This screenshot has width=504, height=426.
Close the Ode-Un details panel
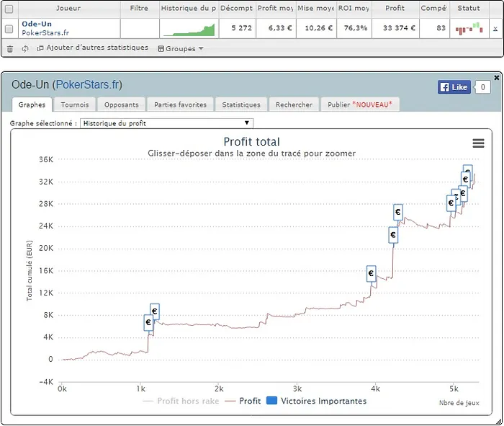(496, 77)
